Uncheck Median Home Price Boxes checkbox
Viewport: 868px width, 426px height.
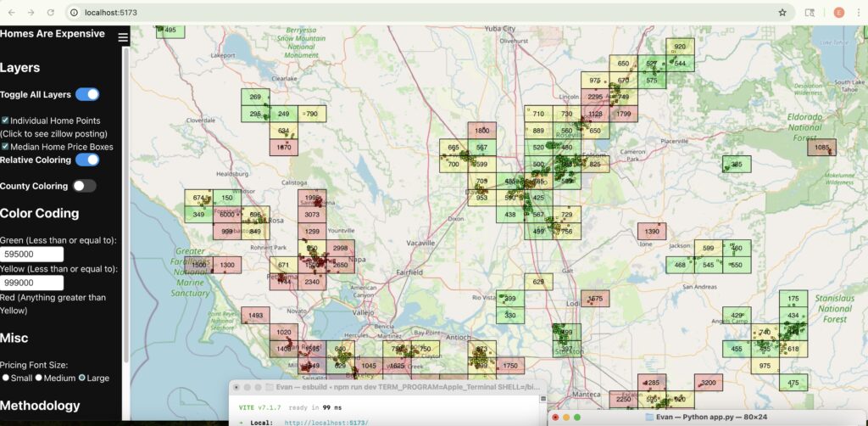coord(5,147)
